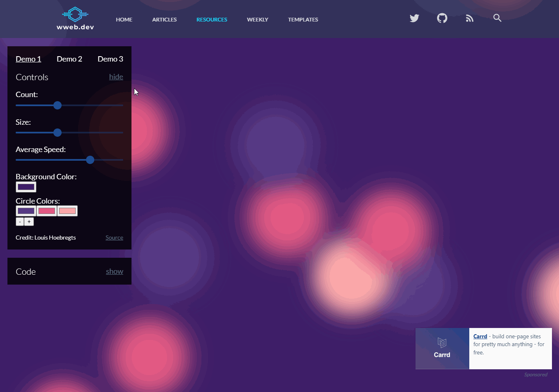This screenshot has height=392, width=559.
Task: Open the Twitter profile icon
Action: [x=414, y=18]
